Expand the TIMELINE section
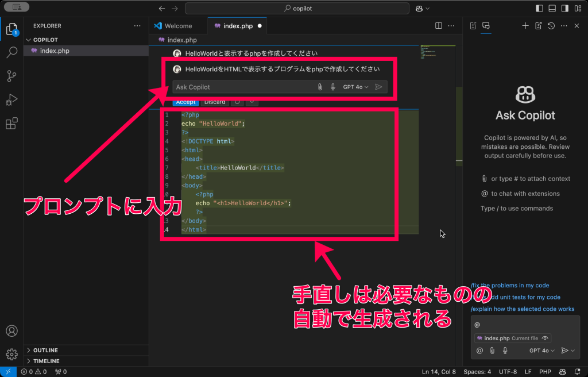 (46, 361)
